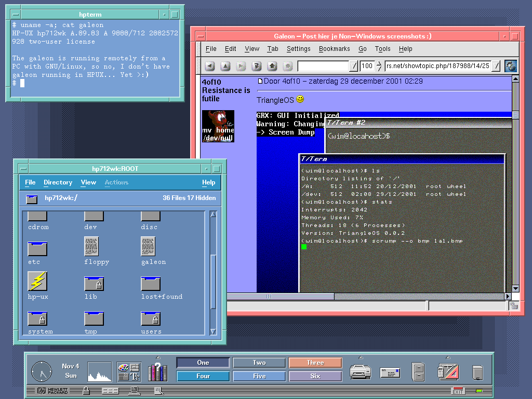Click file manager scrollbar down arrow
Screen dimensions: 532x399
[213, 331]
